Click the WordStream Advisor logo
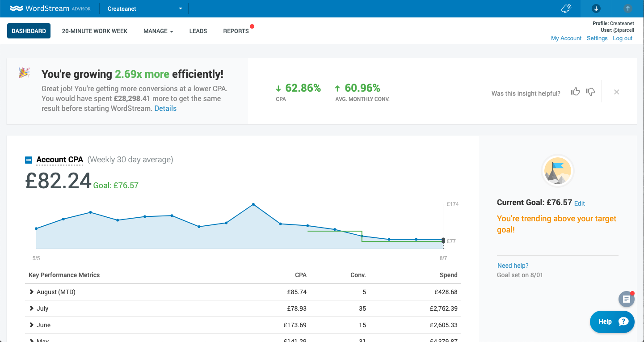This screenshot has width=644, height=342. (x=50, y=8)
